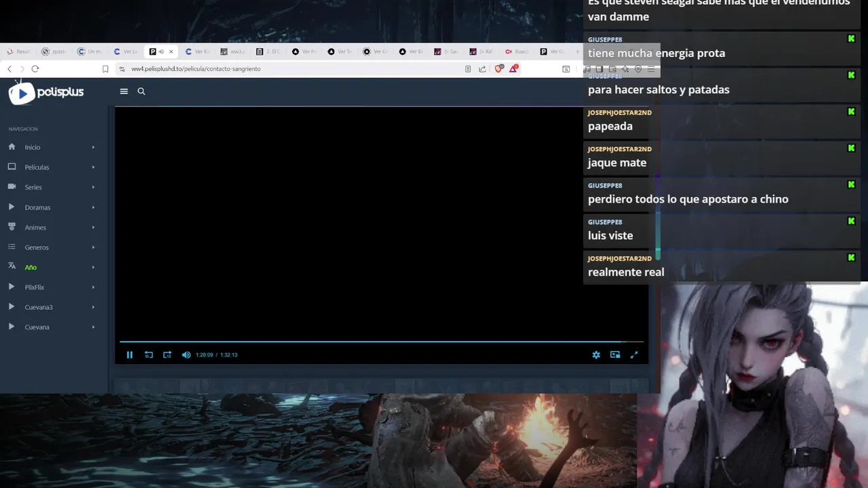
Task: Skip forward 10 seconds in the video
Action: pyautogui.click(x=167, y=354)
